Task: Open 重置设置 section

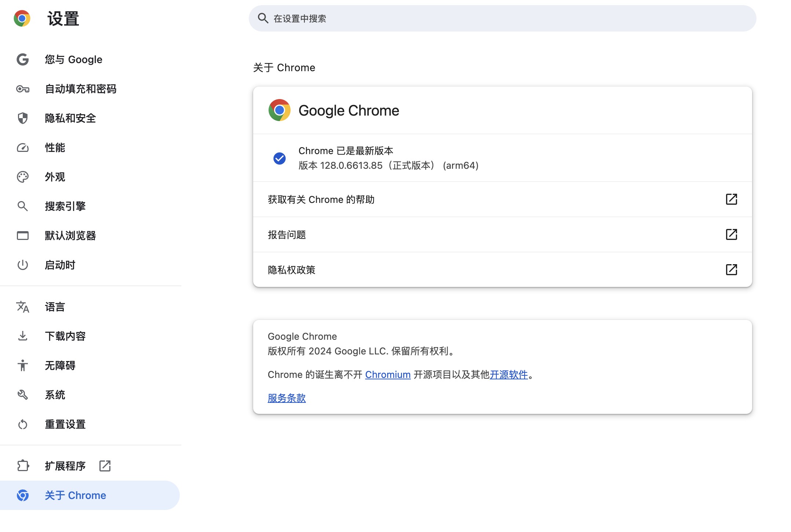Action: [90, 424]
